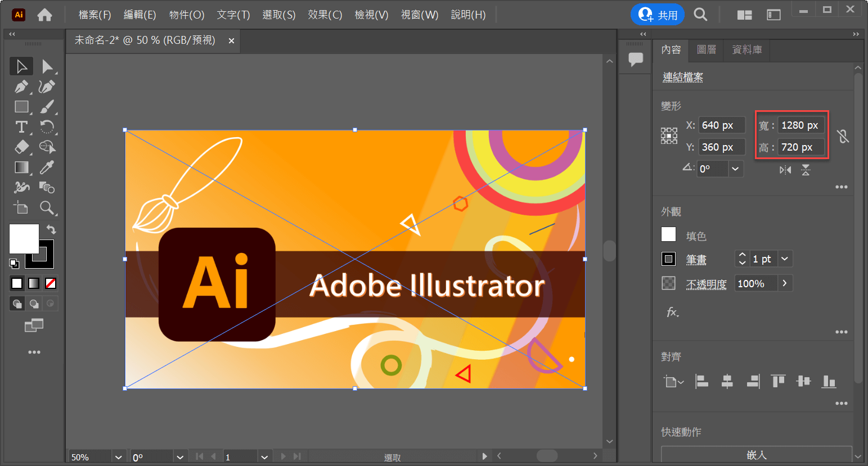The width and height of the screenshot is (868, 466).
Task: Set the transform reference point grid
Action: point(669,136)
